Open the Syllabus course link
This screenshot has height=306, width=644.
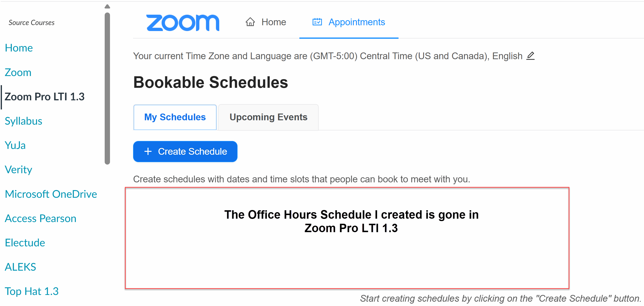pos(23,121)
